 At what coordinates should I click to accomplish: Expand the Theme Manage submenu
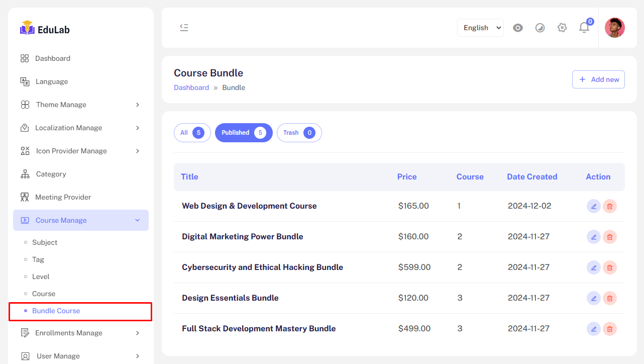(80, 105)
